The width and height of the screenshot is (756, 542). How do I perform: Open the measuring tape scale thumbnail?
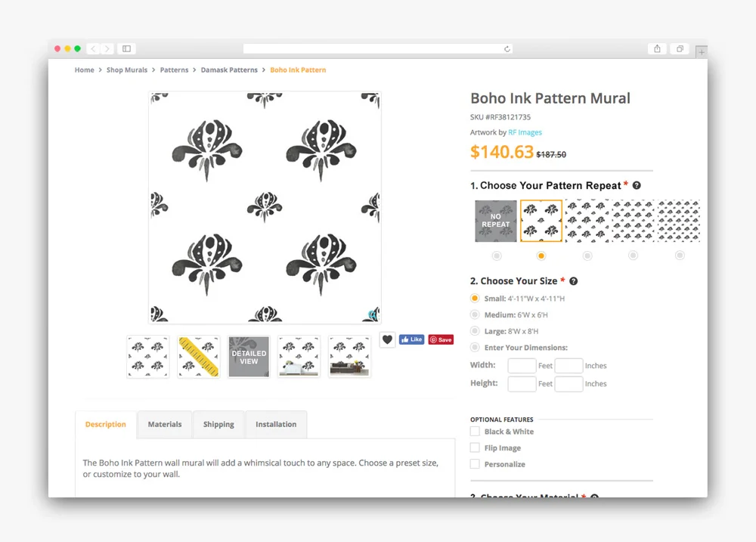coord(199,356)
